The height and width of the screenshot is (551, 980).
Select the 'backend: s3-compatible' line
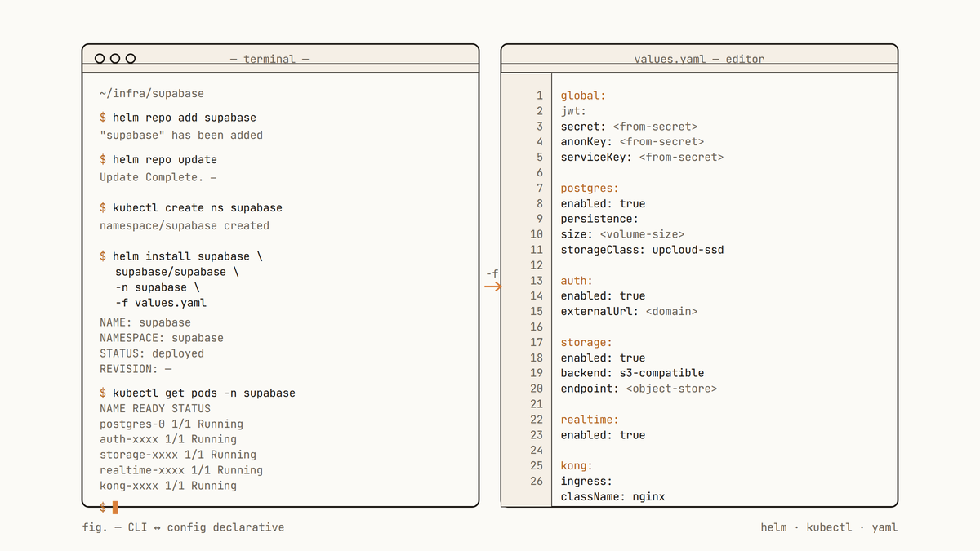[x=632, y=373]
